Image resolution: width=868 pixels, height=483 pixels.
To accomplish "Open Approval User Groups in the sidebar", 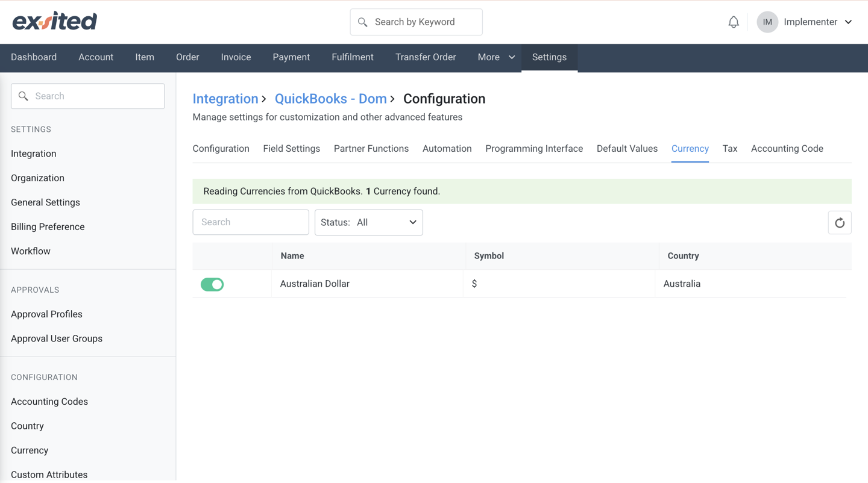I will [x=57, y=338].
